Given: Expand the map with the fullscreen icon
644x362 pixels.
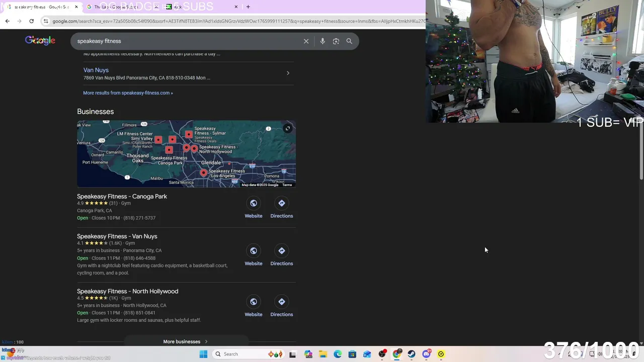Looking at the screenshot, I should tap(288, 128).
